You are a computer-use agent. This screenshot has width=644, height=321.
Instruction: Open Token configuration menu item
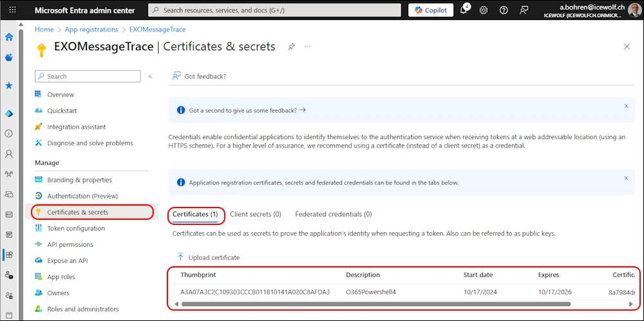coord(76,228)
